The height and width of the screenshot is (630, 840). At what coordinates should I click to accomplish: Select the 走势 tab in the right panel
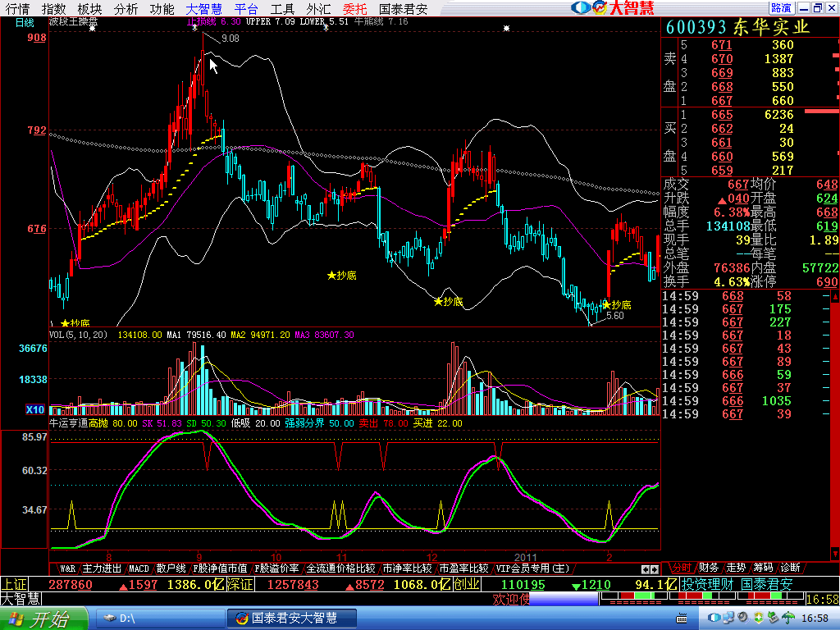tap(736, 568)
